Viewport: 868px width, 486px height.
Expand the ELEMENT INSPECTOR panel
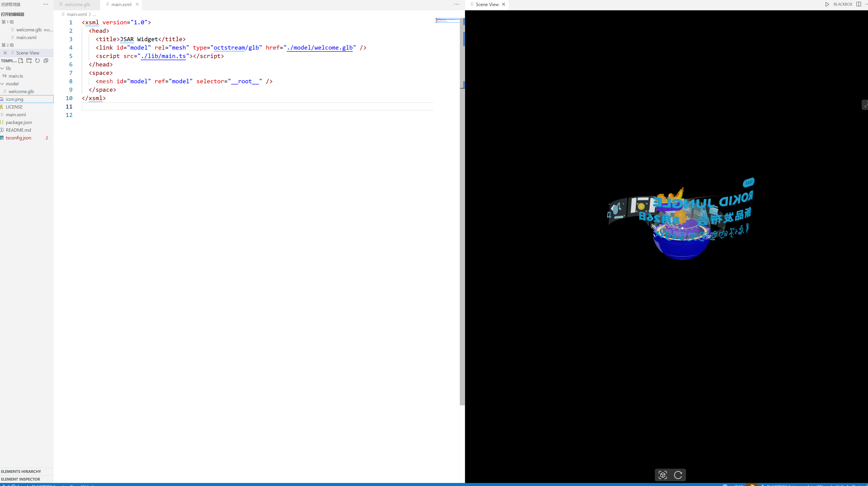[x=20, y=479]
